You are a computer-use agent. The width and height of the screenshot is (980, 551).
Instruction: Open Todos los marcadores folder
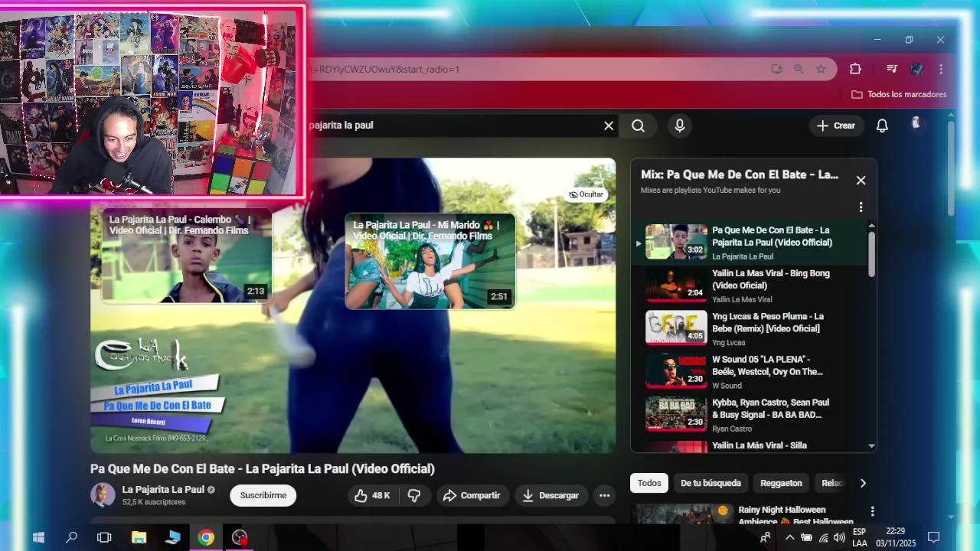(x=899, y=94)
